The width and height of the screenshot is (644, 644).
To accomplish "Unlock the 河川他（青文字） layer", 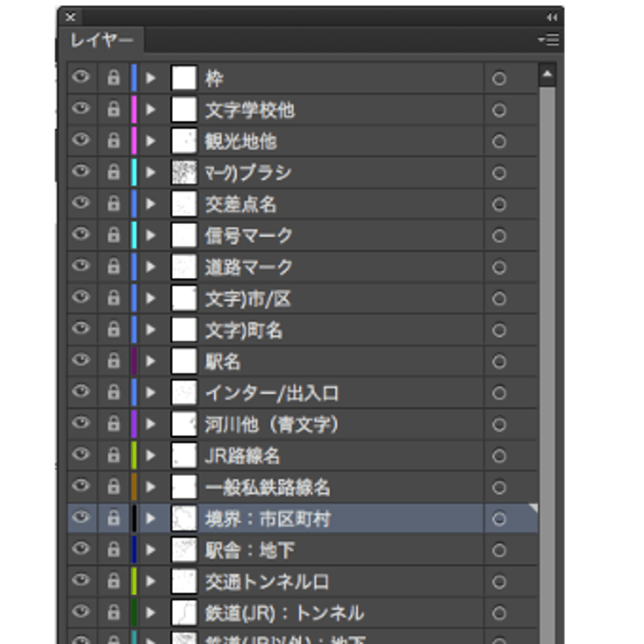I will [113, 423].
